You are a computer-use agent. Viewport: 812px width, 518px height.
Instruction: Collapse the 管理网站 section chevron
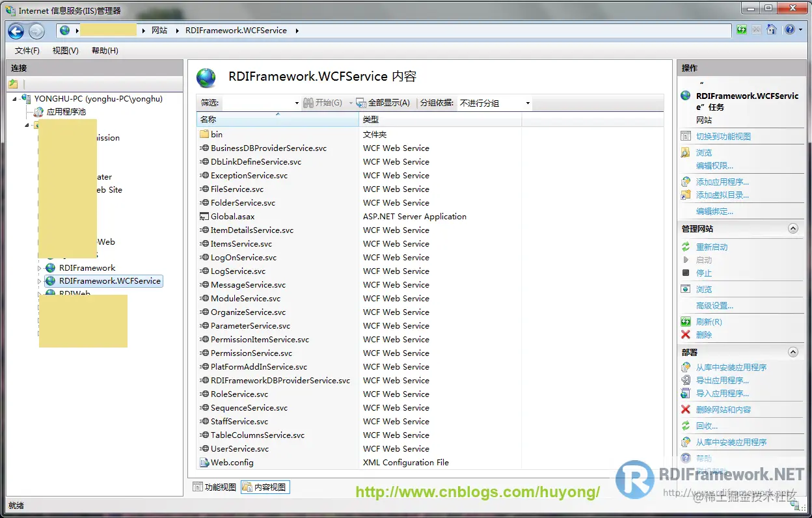[x=792, y=228]
